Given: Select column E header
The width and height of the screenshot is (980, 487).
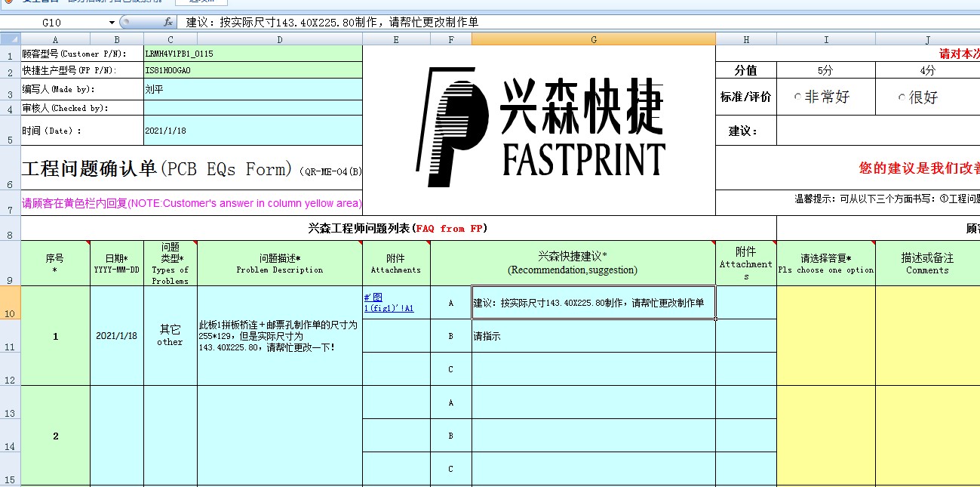Looking at the screenshot, I should [396, 39].
